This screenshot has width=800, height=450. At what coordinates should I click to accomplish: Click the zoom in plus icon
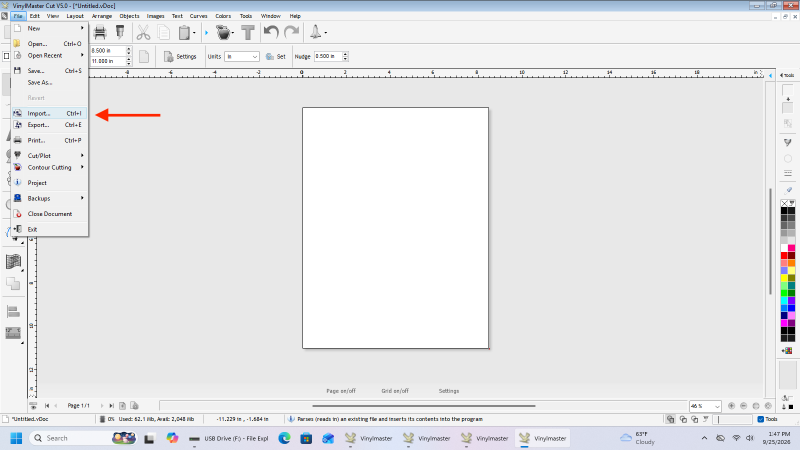point(731,406)
